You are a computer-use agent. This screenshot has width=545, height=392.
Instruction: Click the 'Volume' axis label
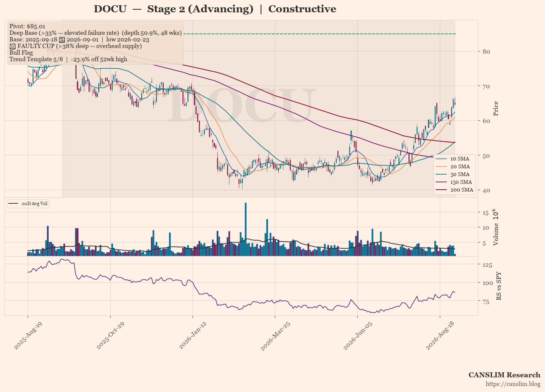496,234
